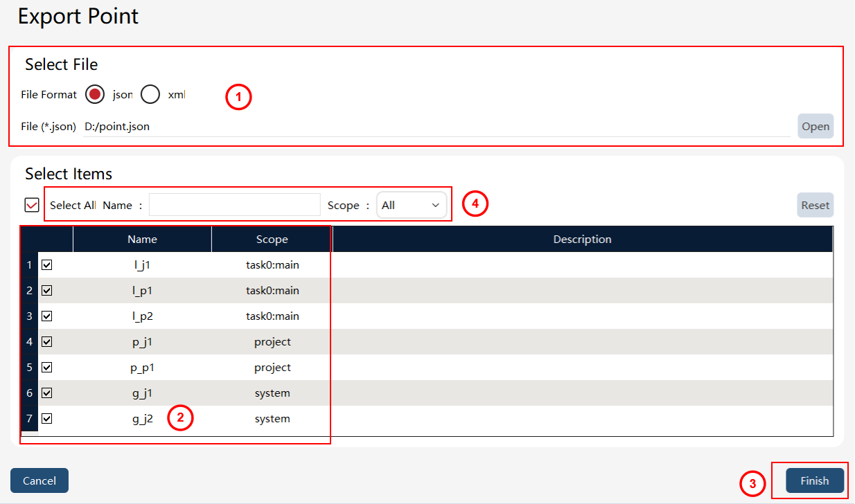Click the project scope of row p_j1

tap(272, 341)
